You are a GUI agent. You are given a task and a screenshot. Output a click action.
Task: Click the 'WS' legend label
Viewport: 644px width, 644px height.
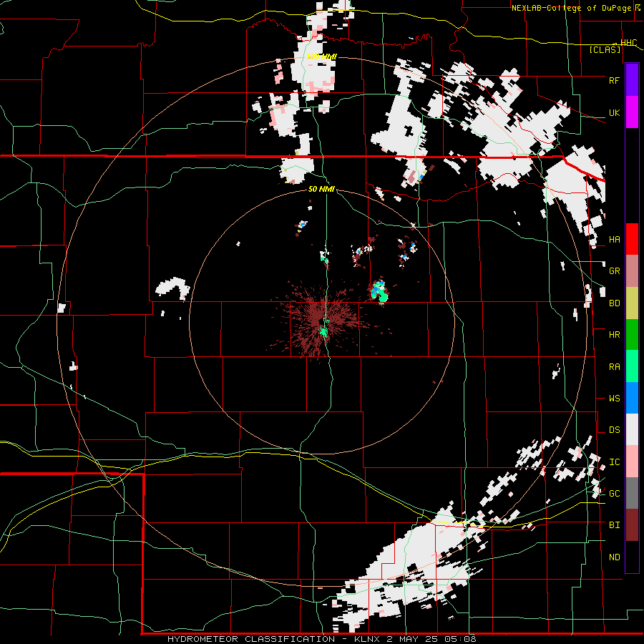pyautogui.click(x=614, y=399)
